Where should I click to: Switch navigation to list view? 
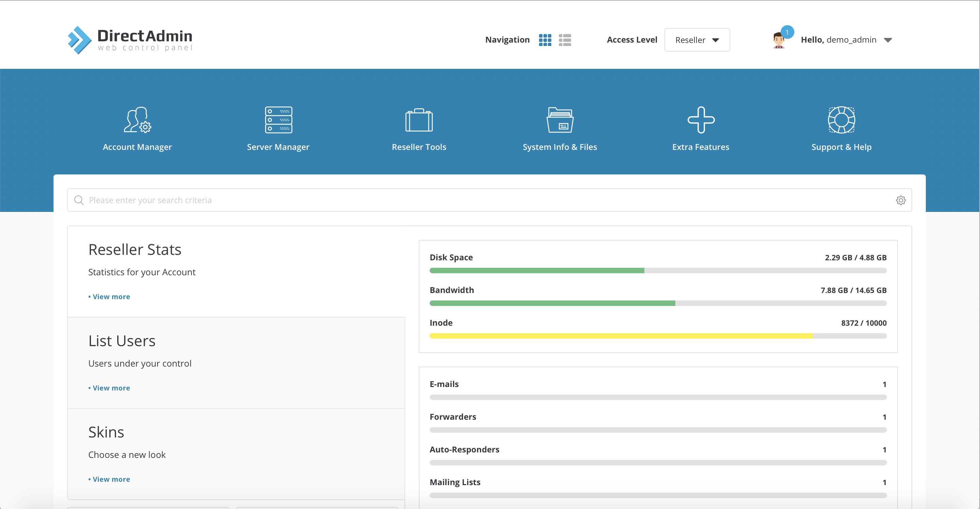tap(565, 40)
